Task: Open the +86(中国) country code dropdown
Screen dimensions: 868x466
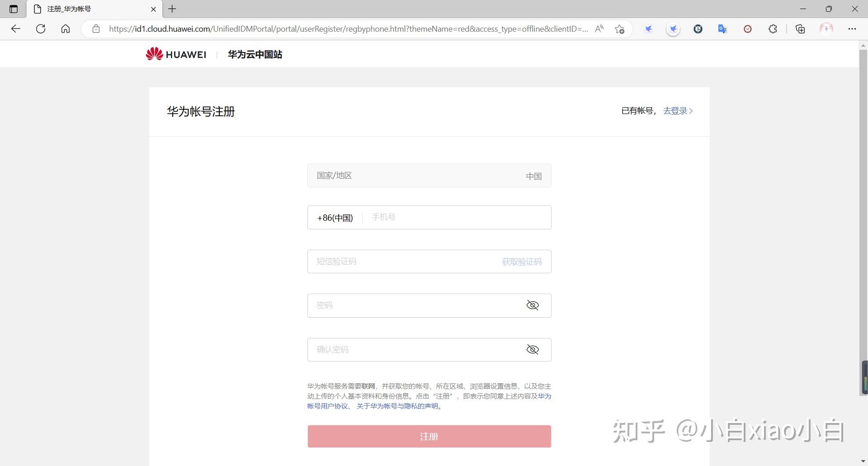Action: [x=335, y=218]
